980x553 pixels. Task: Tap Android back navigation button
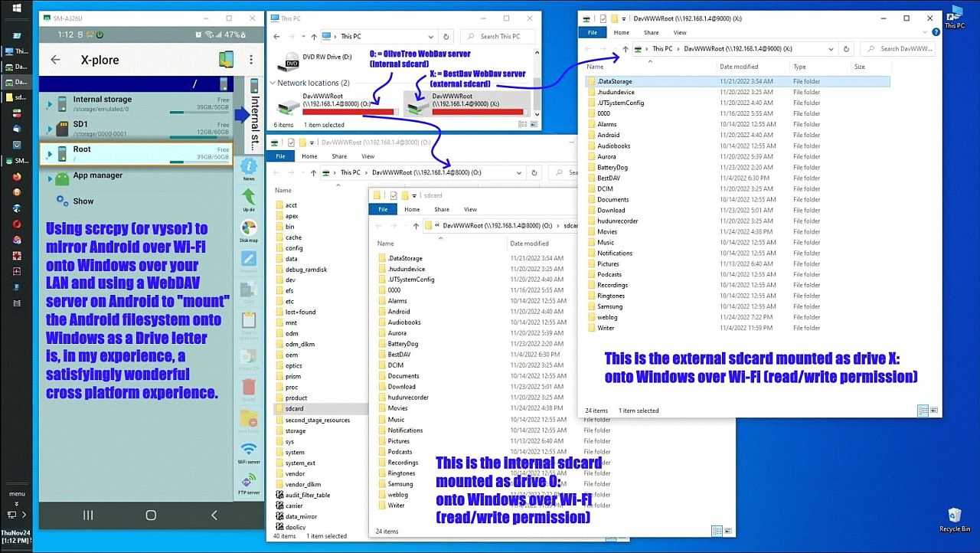[x=214, y=515]
